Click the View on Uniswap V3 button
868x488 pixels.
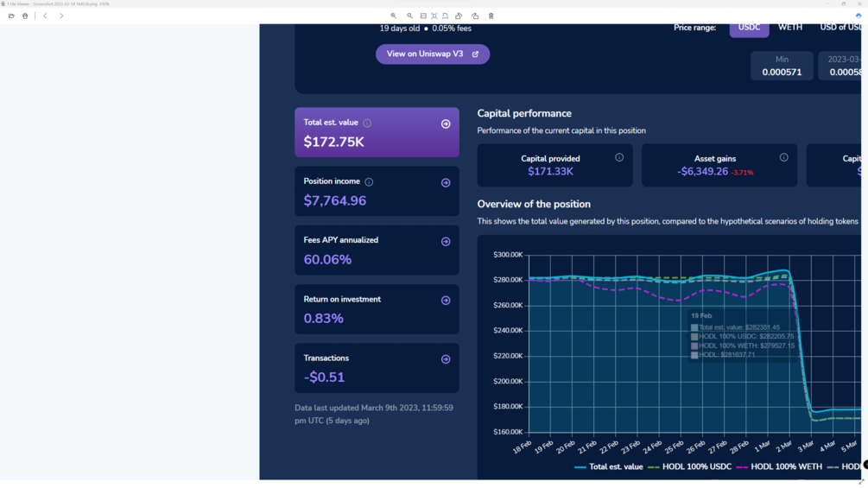pyautogui.click(x=432, y=54)
